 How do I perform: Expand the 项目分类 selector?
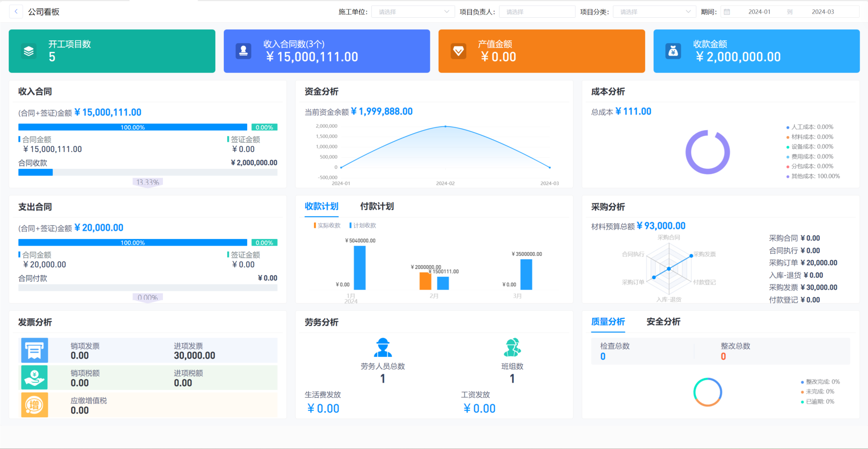click(x=654, y=11)
